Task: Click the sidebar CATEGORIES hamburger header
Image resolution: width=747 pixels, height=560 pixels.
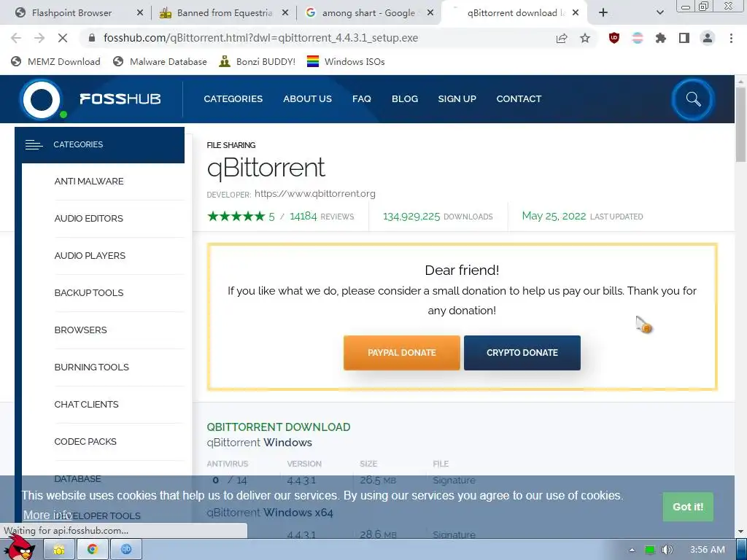Action: (99, 145)
